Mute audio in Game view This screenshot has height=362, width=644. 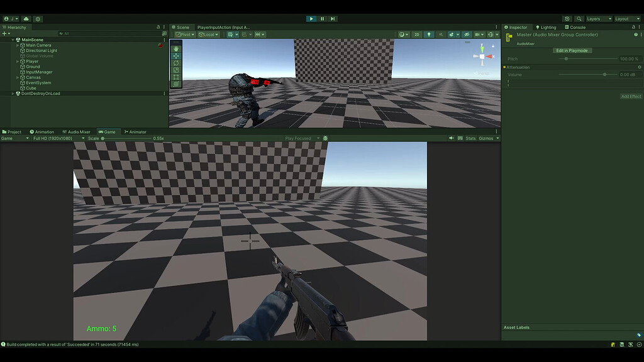pos(452,138)
